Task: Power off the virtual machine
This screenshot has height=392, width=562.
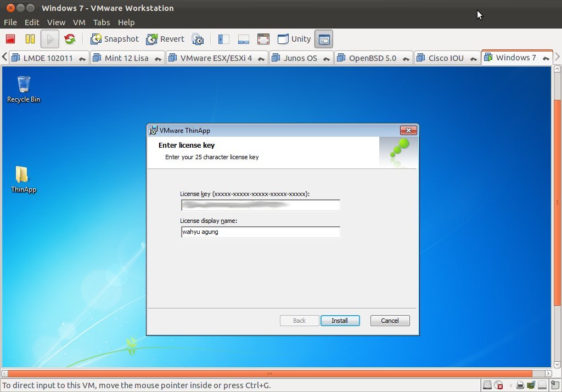Action: (x=9, y=38)
